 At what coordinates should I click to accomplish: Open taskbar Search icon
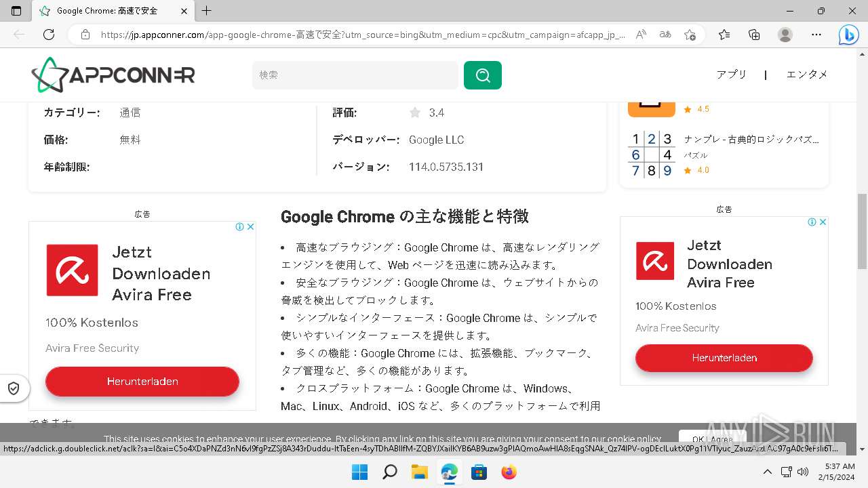coord(389,472)
